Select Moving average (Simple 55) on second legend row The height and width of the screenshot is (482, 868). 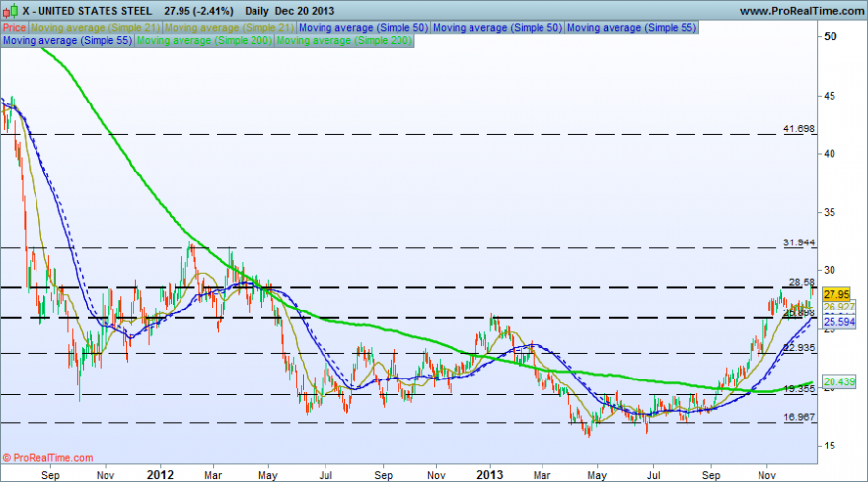(x=67, y=40)
